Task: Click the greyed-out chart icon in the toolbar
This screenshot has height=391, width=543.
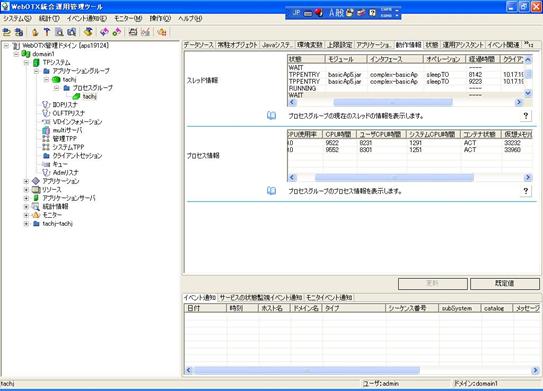Action: pyautogui.click(x=146, y=32)
